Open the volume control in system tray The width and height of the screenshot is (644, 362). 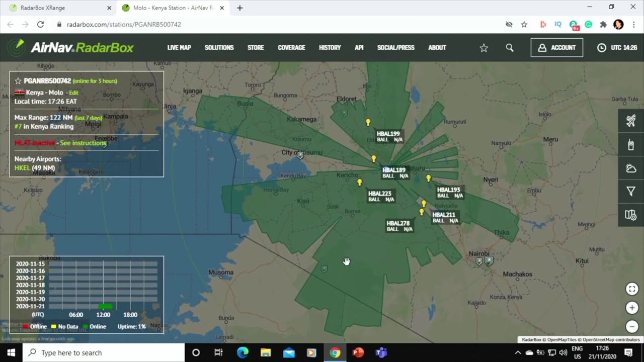[x=563, y=352]
